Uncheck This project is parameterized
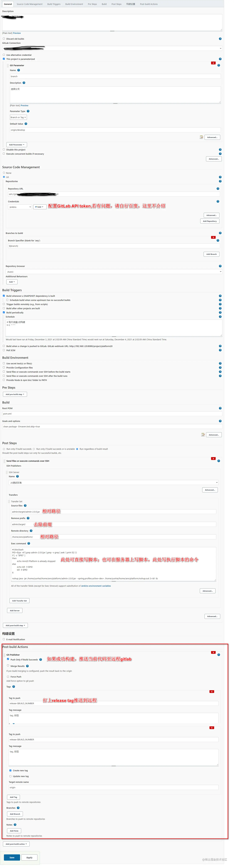The height and width of the screenshot is (868, 234). (4, 59)
